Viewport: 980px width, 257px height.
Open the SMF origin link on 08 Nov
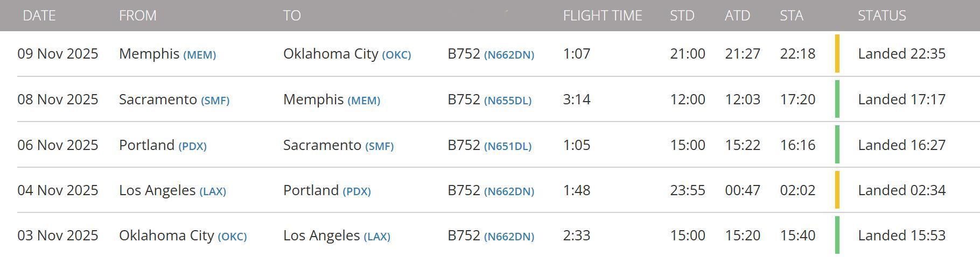tap(215, 101)
